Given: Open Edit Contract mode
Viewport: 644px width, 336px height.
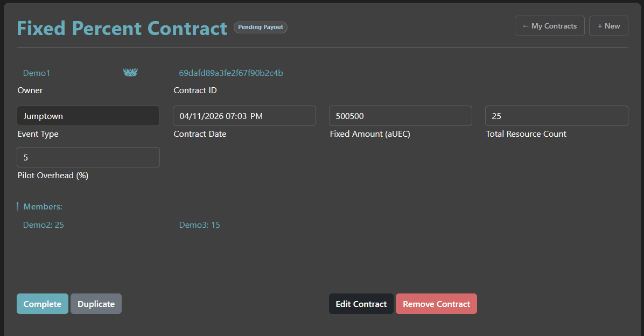Looking at the screenshot, I should (x=361, y=304).
